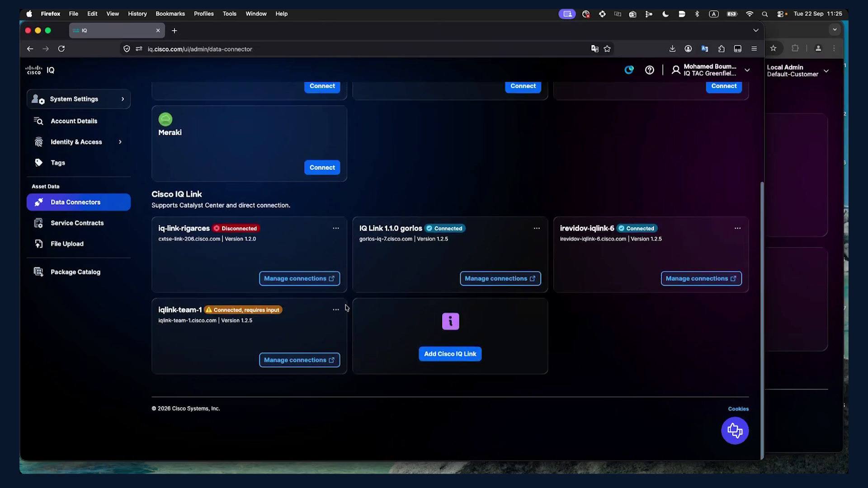
Task: Click the translate page icon in address bar
Action: (x=595, y=49)
